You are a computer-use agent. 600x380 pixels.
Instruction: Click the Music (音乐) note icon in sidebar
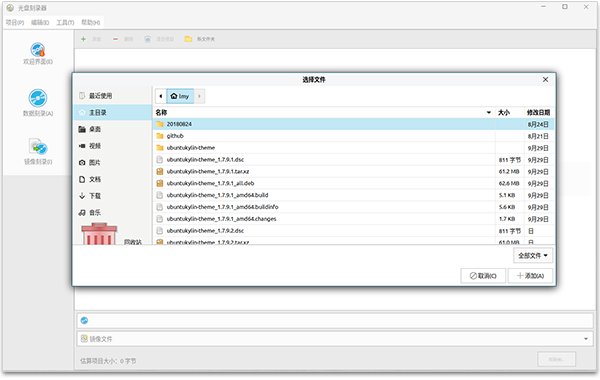[x=82, y=212]
